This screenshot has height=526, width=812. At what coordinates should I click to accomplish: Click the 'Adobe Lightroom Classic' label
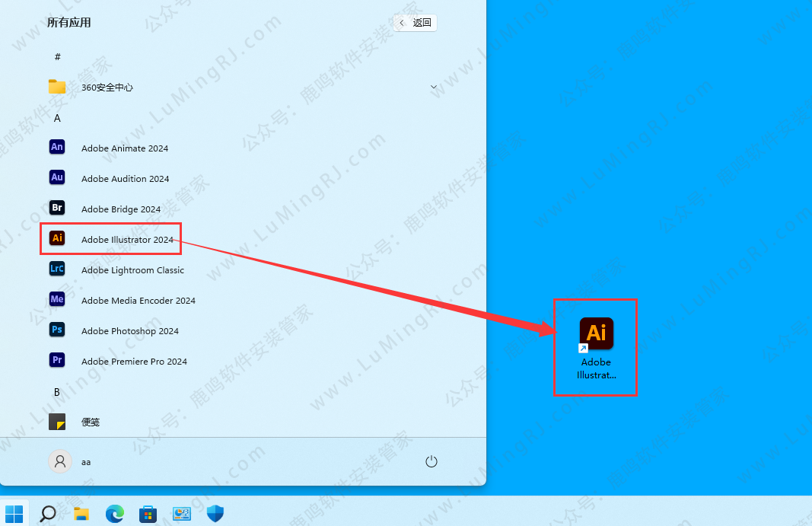tap(132, 270)
